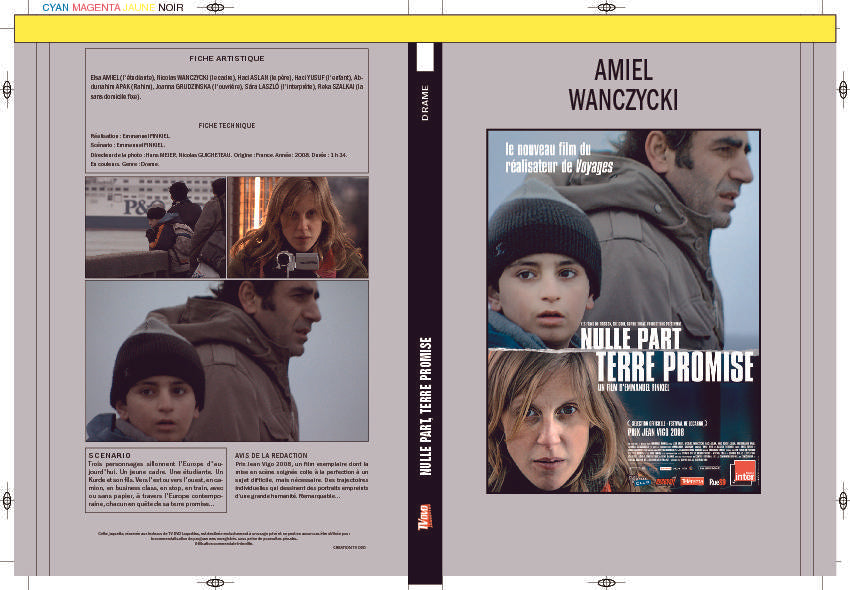Image resolution: width=850 pixels, height=590 pixels.
Task: Click the 'Scénario : Emmanuel FINKIEL' line
Action: point(127,145)
